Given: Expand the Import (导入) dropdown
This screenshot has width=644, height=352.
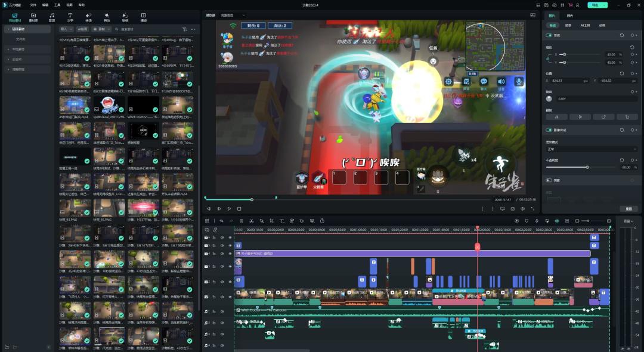Looking at the screenshot, I should [x=66, y=29].
